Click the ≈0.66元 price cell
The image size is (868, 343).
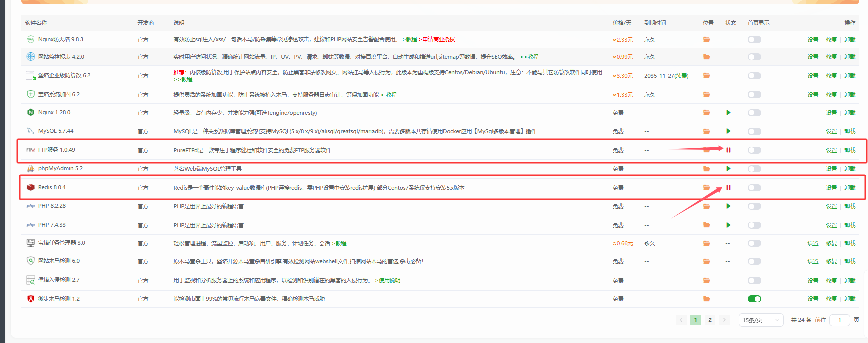(623, 243)
